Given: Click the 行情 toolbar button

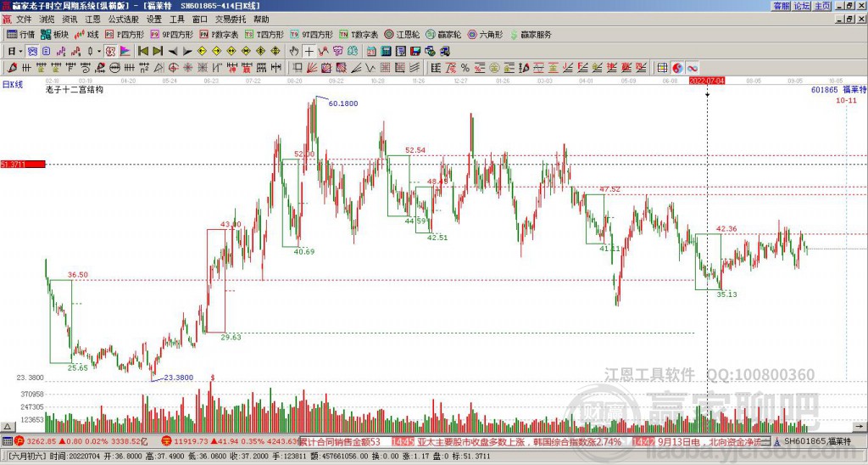Looking at the screenshot, I should coord(21,34).
